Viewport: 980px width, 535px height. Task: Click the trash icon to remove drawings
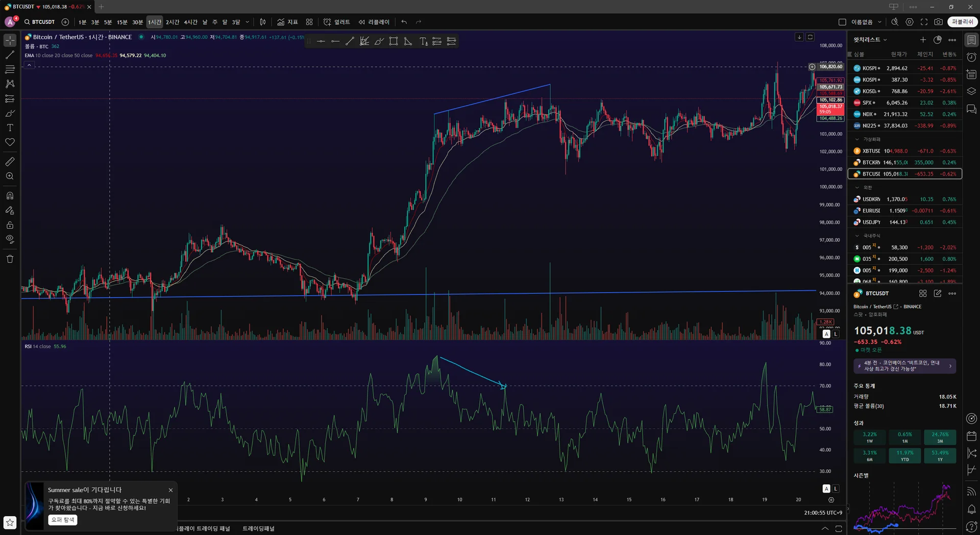pos(10,259)
